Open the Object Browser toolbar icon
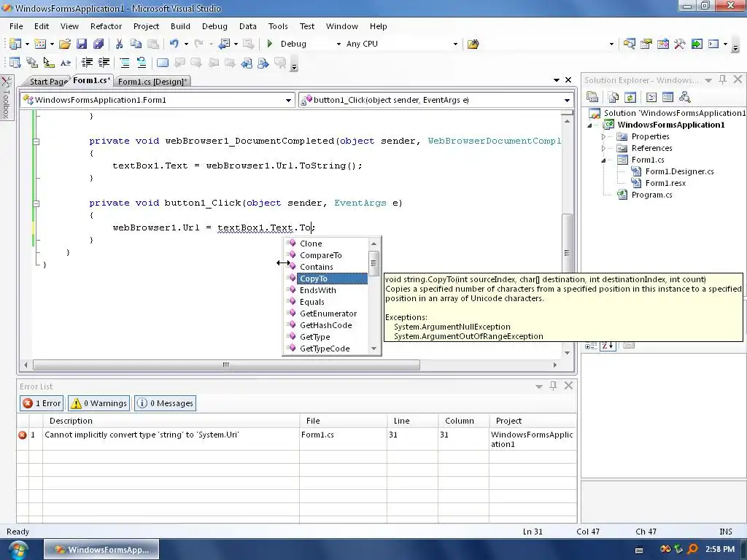Viewport: 747px width, 560px height. click(662, 44)
